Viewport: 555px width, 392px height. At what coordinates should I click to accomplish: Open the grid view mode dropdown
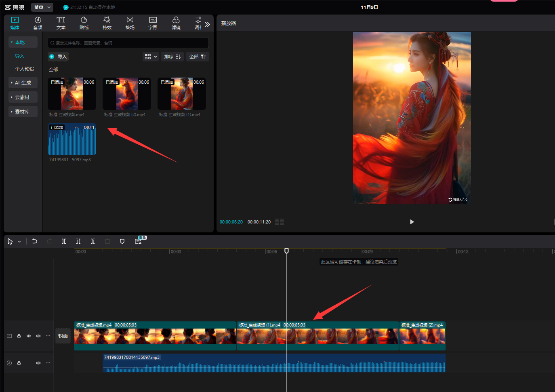[x=151, y=57]
